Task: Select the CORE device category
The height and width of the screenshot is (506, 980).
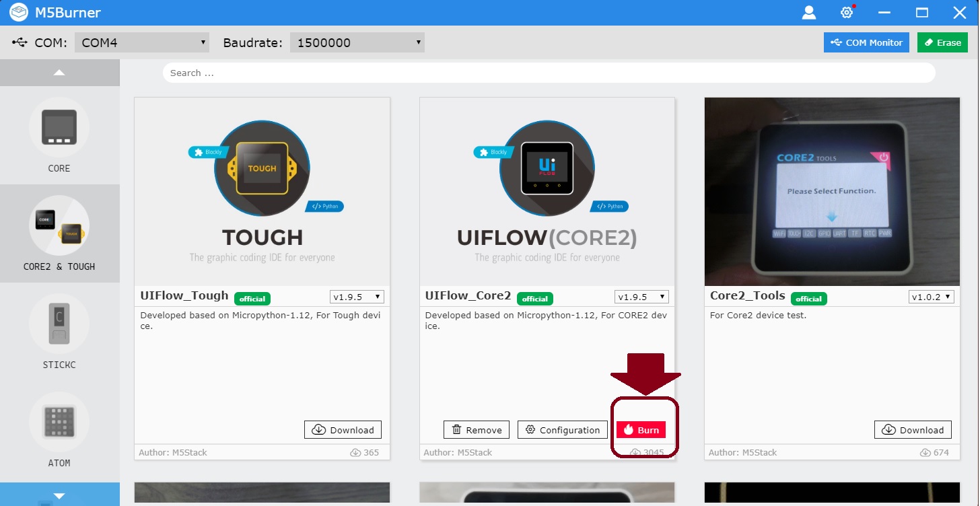Action: click(59, 135)
